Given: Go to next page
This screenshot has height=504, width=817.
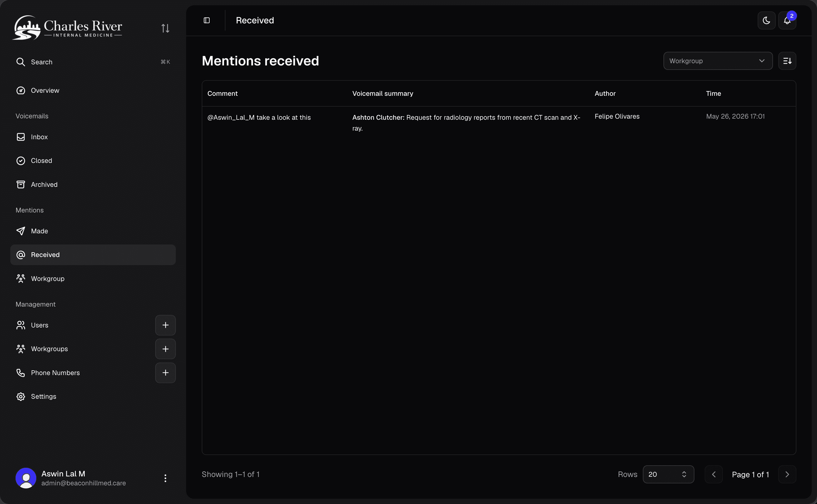Looking at the screenshot, I should click(x=787, y=474).
